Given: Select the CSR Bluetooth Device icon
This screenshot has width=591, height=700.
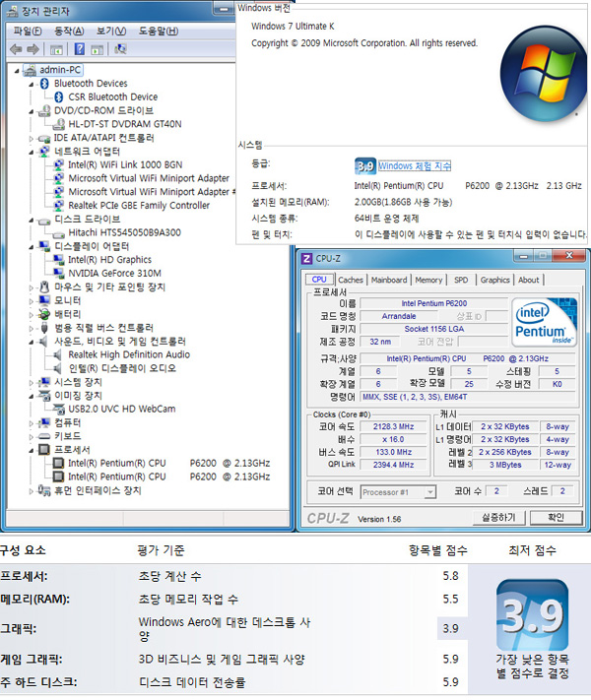Looking at the screenshot, I should [x=58, y=96].
